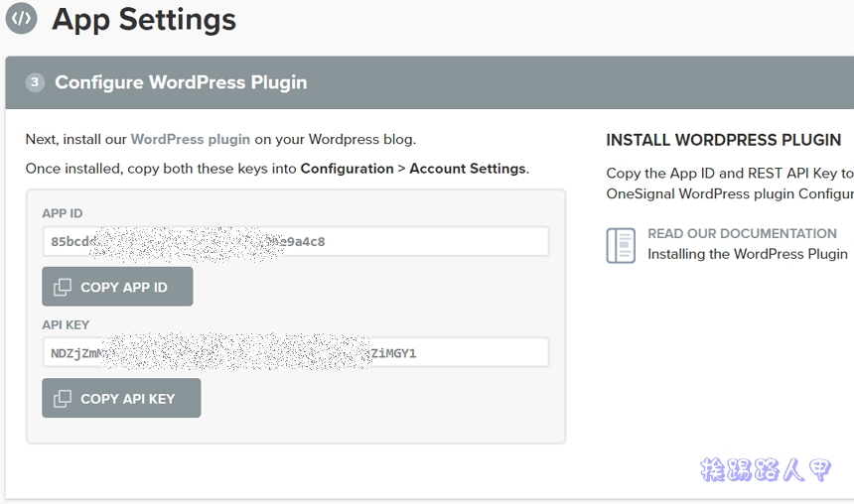The height and width of the screenshot is (504, 854).
Task: Click Configuration > Account Settings text
Action: (413, 169)
